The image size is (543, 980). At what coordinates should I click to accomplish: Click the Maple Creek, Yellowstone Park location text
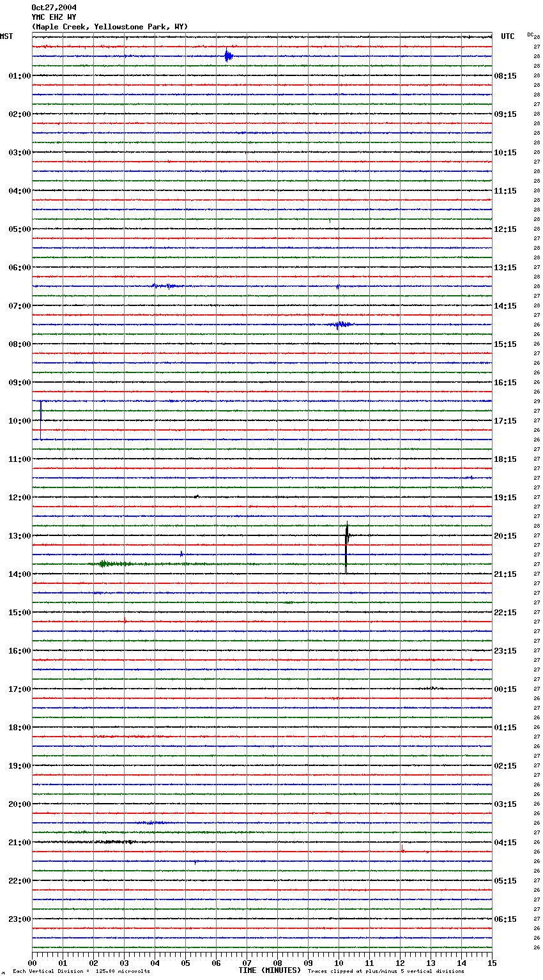click(110, 27)
